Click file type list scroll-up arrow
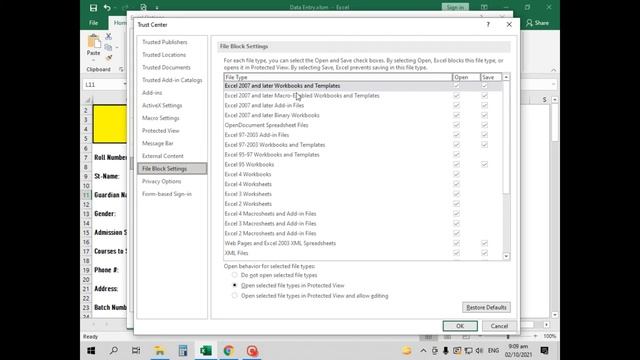Image resolution: width=640 pixels, height=360 pixels. point(506,77)
